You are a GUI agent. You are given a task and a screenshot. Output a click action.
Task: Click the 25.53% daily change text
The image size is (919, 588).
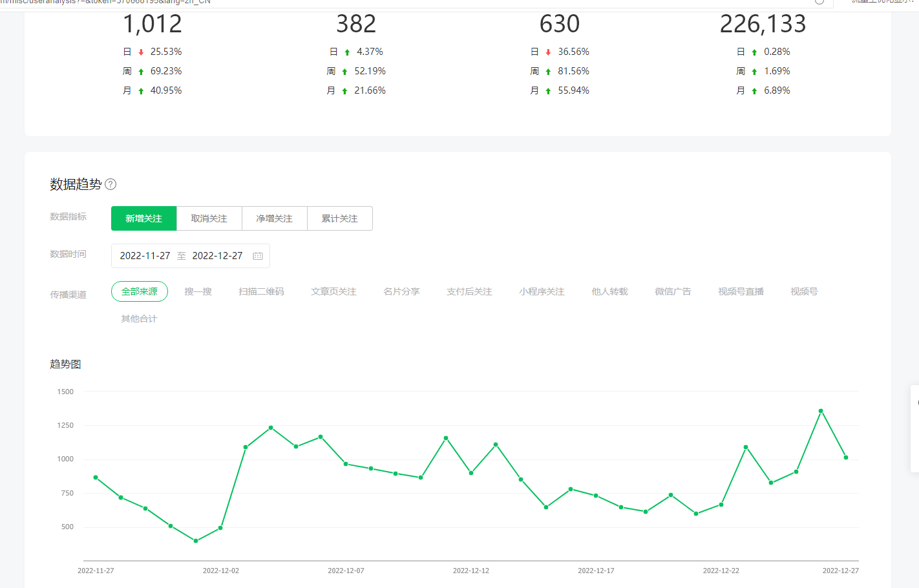166,52
